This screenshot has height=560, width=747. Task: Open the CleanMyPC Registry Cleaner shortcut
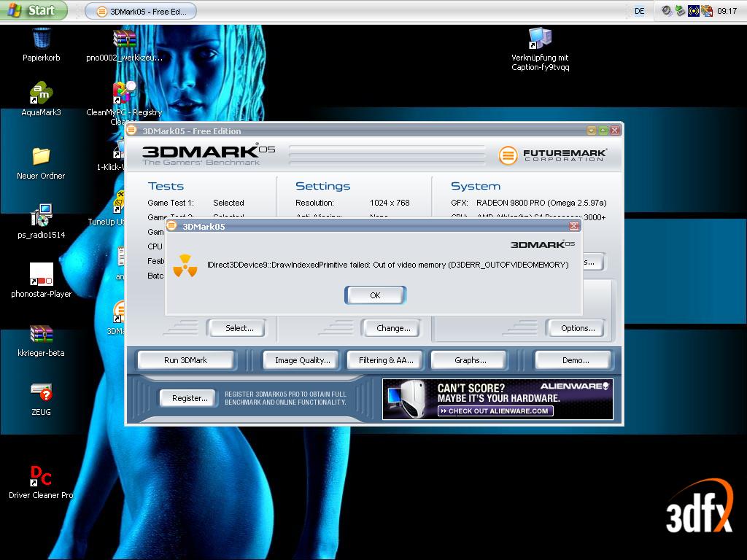coord(124,93)
